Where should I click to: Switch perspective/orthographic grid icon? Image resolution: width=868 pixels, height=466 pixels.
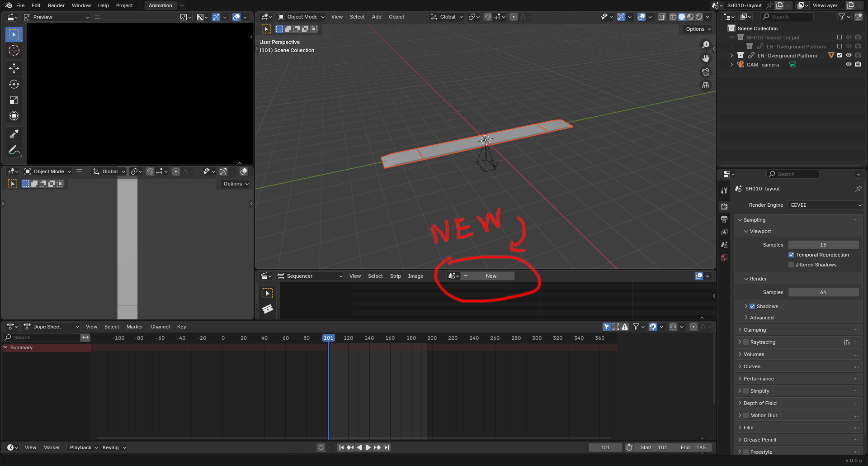click(705, 86)
